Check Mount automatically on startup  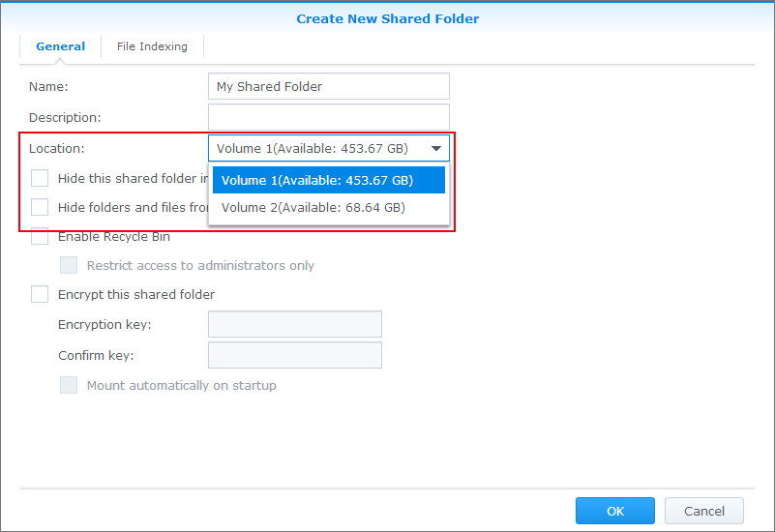pos(69,385)
